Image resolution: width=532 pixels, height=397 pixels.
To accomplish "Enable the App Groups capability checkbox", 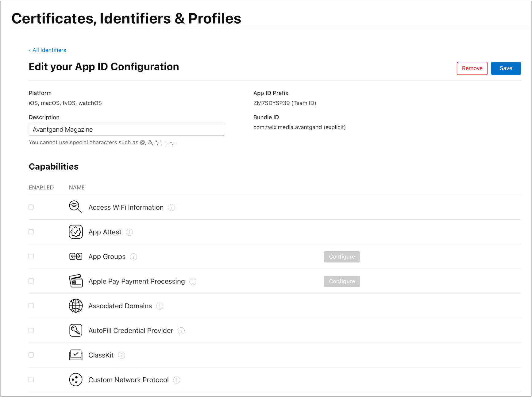I will pos(31,256).
